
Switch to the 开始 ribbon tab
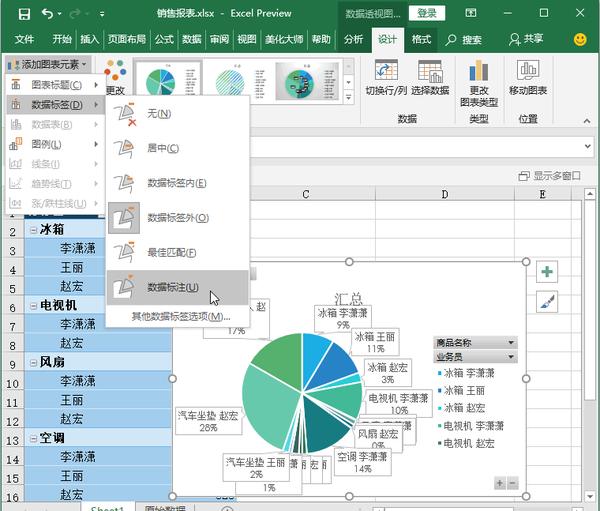click(x=62, y=39)
